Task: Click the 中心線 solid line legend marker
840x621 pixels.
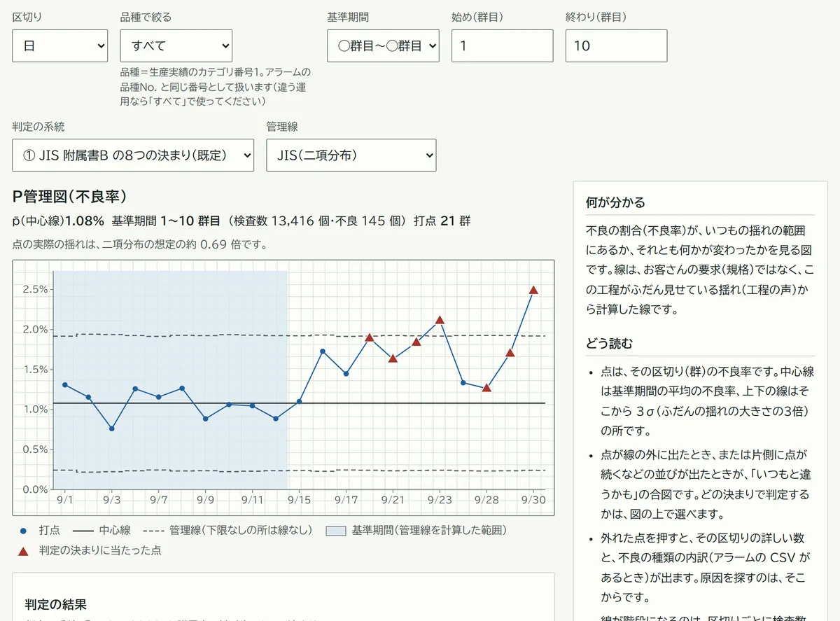Action: click(x=83, y=531)
